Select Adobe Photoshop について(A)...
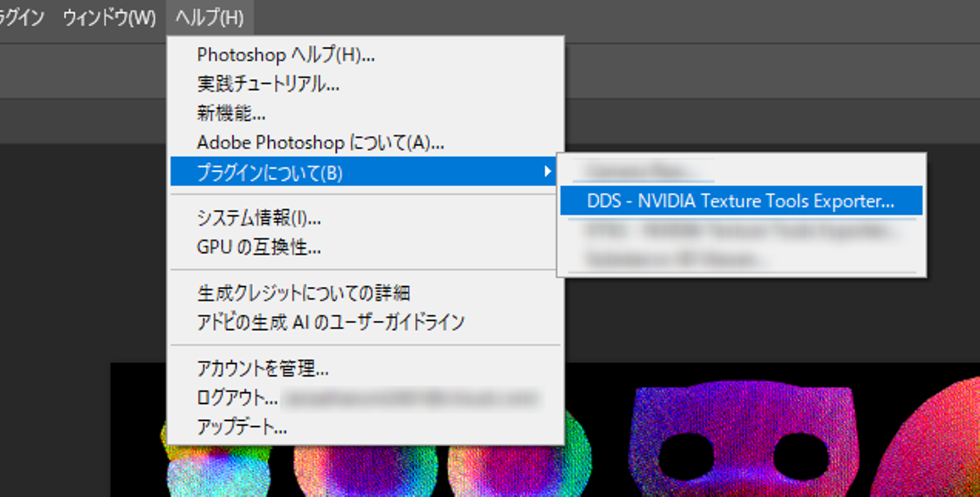Screen dimensions: 980x497 (x=367, y=143)
